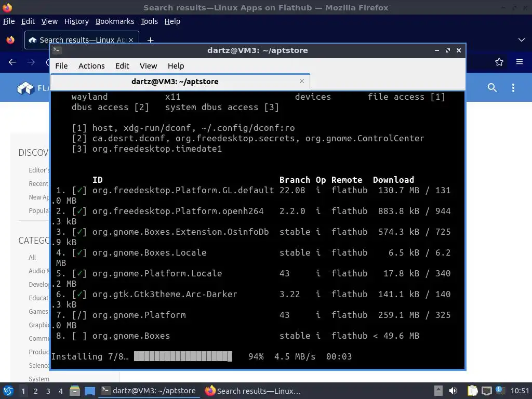This screenshot has width=532, height=399.
Task: Minimize the terminal window
Action: click(x=436, y=50)
